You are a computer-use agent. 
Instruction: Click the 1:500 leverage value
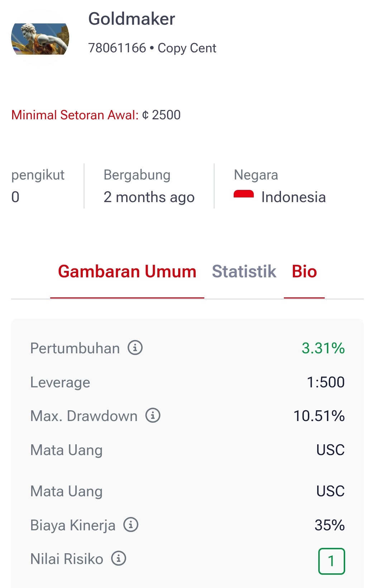pyautogui.click(x=325, y=382)
